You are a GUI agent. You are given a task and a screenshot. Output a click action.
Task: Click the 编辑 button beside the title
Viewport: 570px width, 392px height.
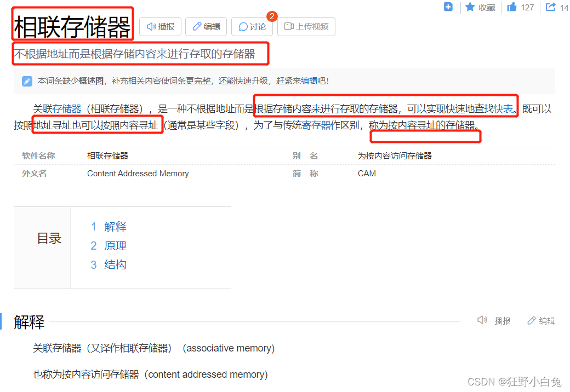[x=206, y=26]
